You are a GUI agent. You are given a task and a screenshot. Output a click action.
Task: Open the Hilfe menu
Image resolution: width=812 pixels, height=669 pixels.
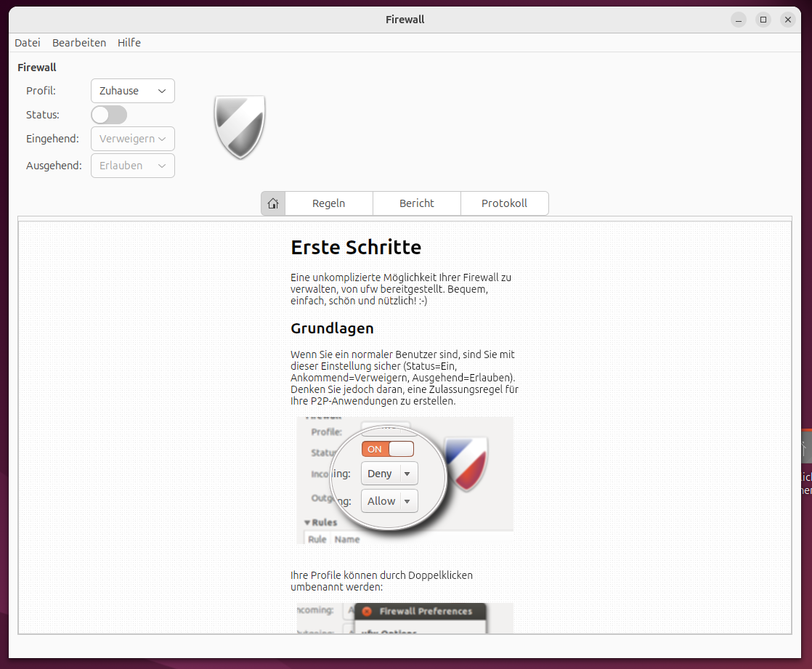click(129, 42)
